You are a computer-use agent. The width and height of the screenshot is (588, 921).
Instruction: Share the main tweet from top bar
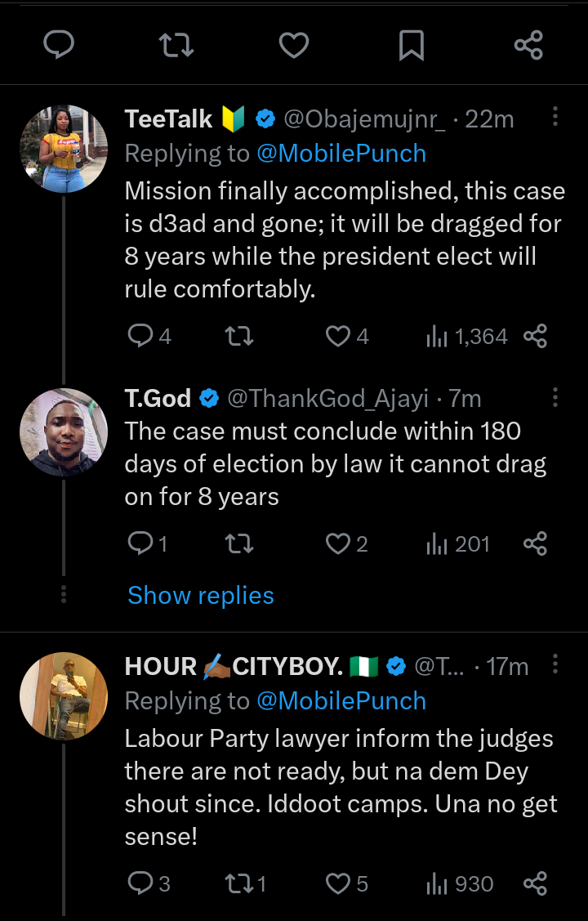tap(528, 45)
